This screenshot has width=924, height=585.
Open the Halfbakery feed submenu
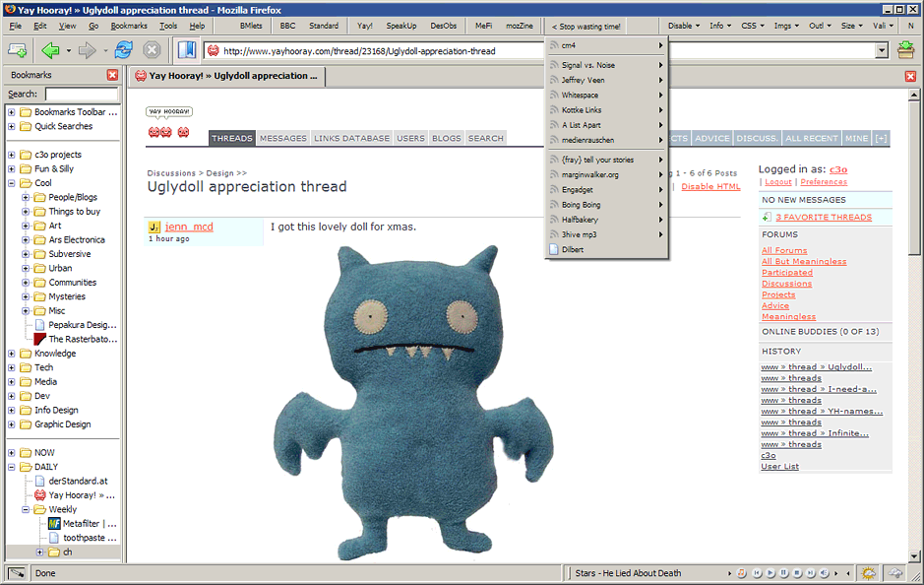click(606, 220)
